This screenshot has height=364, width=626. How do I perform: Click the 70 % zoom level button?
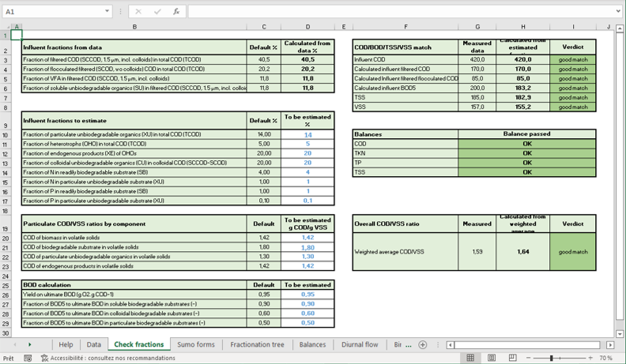606,358
